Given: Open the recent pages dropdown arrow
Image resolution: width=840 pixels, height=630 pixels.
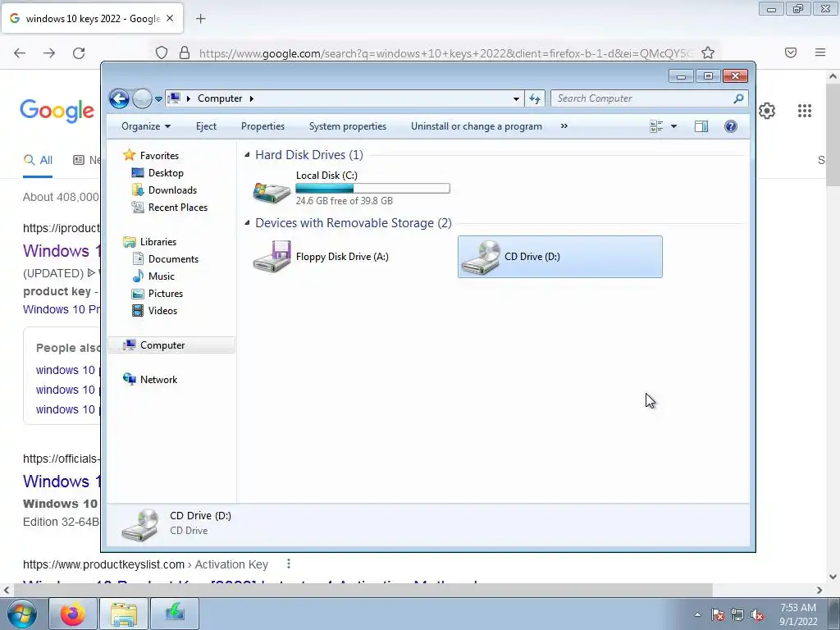Looking at the screenshot, I should coord(158,99).
